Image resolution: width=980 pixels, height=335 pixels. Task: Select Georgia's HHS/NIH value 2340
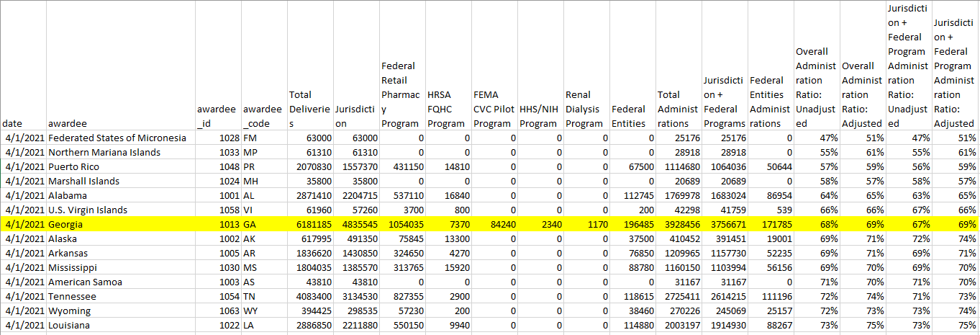coord(540,224)
